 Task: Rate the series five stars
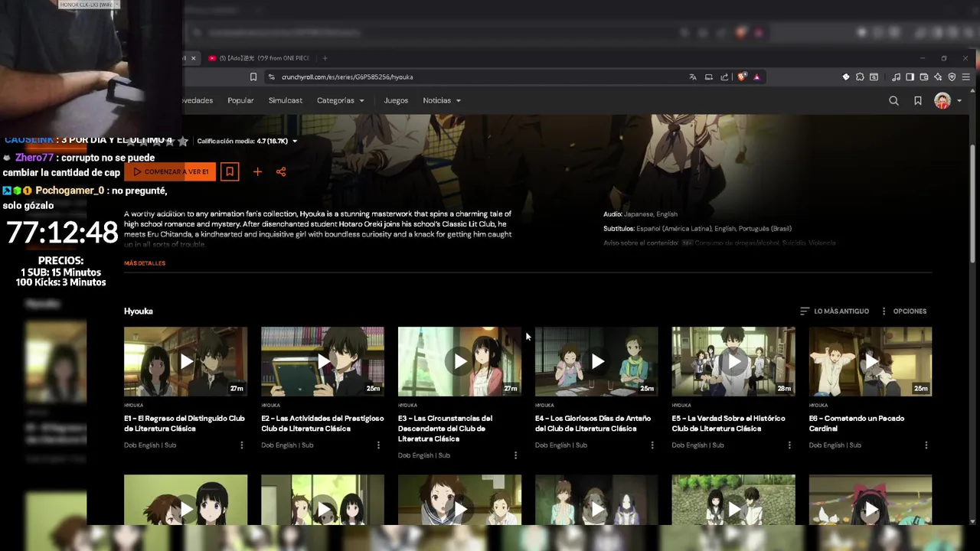[183, 141]
